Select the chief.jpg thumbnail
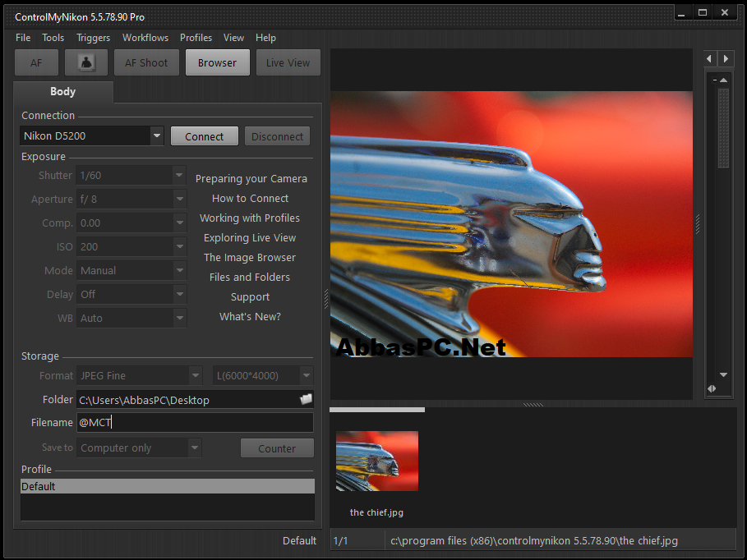The width and height of the screenshot is (747, 560). coord(377,461)
